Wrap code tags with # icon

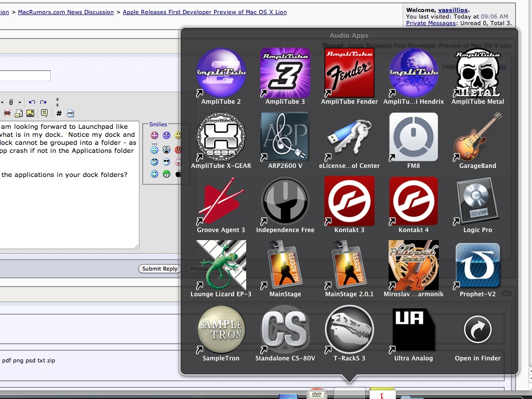pyautogui.click(x=59, y=113)
